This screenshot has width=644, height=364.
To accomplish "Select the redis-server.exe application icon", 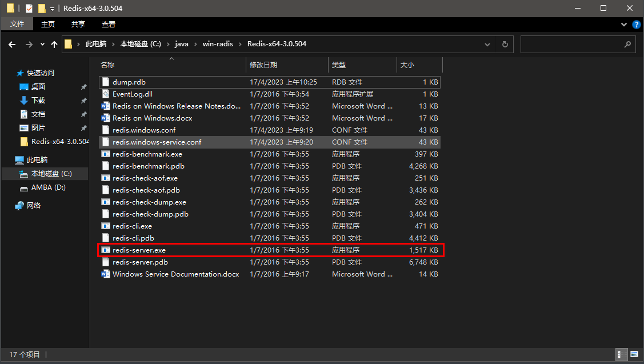I will (106, 250).
